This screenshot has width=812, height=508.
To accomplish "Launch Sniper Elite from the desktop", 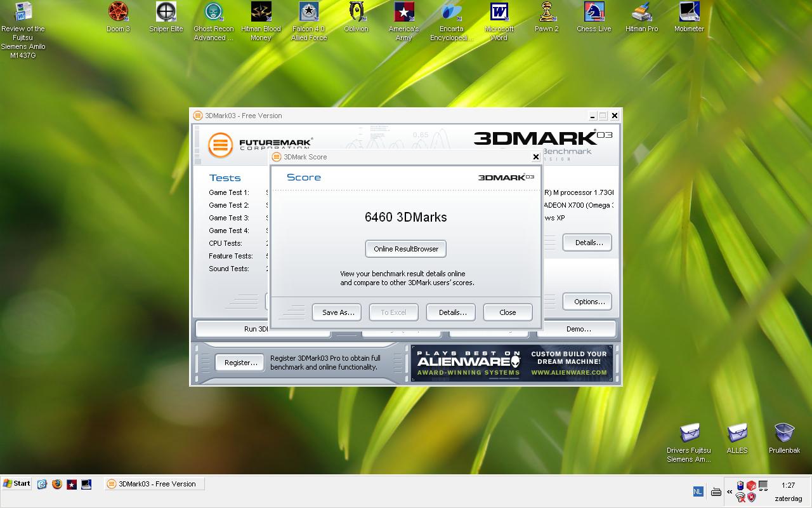I will tap(166, 17).
